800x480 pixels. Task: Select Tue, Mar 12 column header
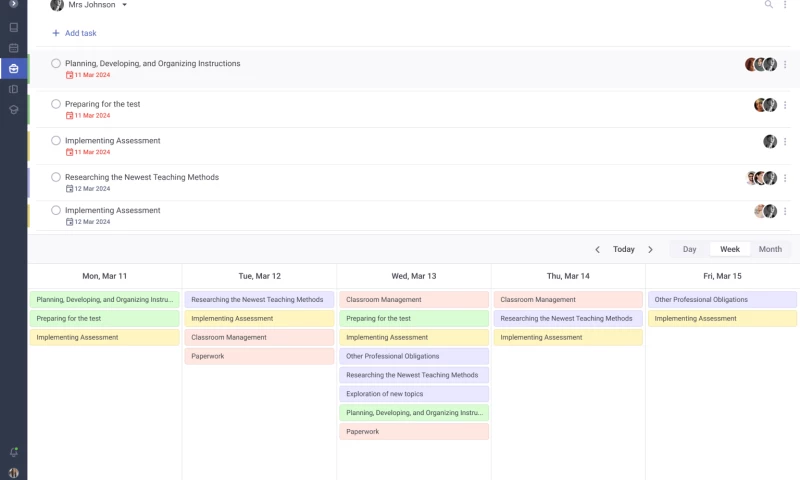[260, 276]
